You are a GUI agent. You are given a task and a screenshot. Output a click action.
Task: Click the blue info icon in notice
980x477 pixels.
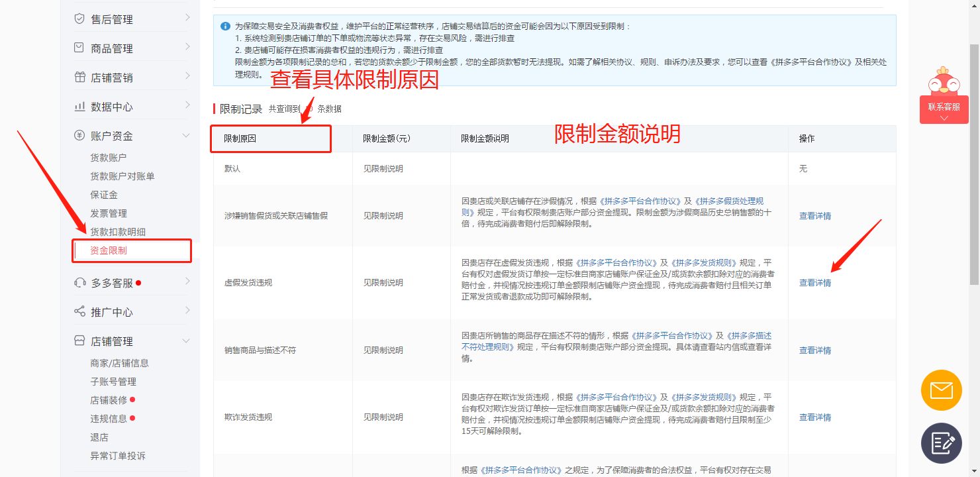pos(226,26)
